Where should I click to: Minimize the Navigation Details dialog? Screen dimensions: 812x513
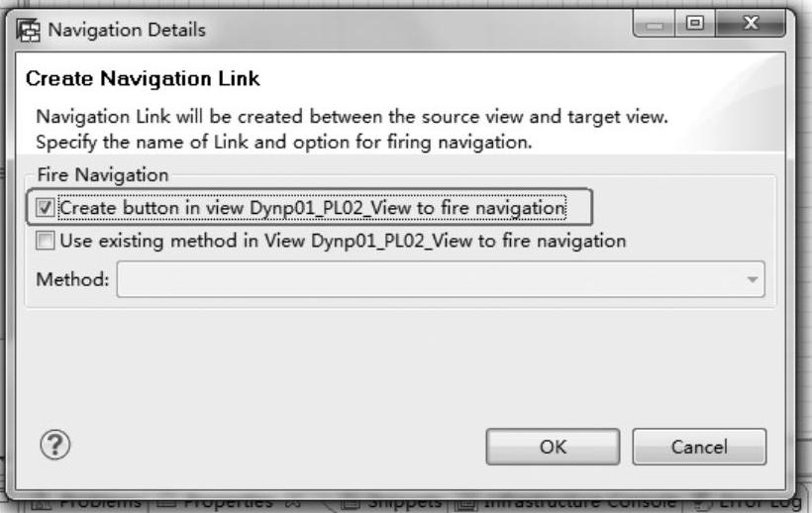tap(655, 24)
